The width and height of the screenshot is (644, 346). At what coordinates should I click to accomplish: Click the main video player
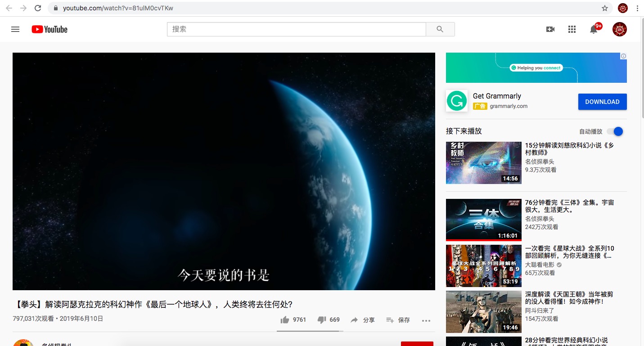tap(224, 171)
